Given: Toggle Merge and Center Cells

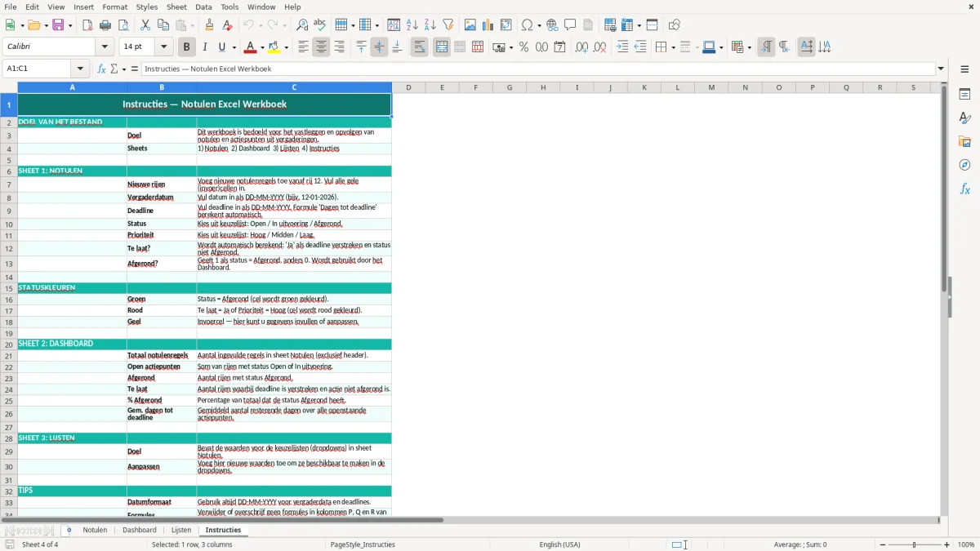Looking at the screenshot, I should point(442,47).
